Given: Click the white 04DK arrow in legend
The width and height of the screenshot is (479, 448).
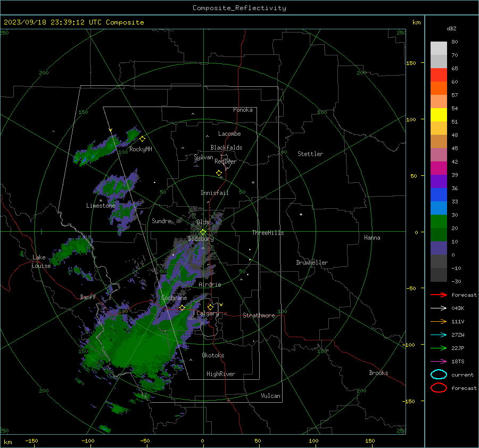Looking at the screenshot, I should pos(439,308).
